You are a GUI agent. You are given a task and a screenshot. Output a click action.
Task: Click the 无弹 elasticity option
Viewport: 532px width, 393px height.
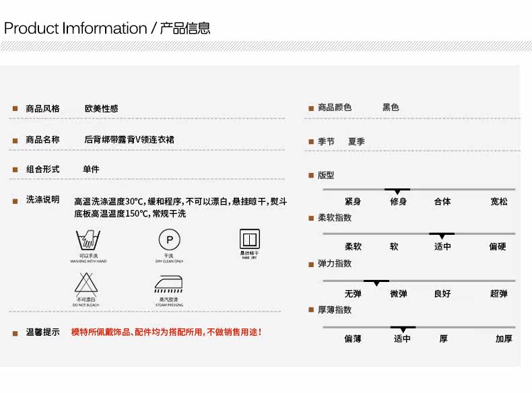(353, 293)
